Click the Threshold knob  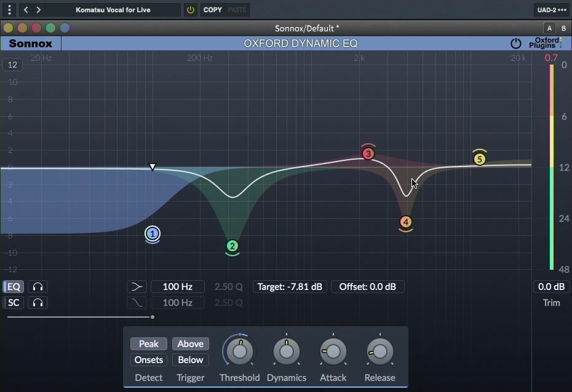(240, 351)
